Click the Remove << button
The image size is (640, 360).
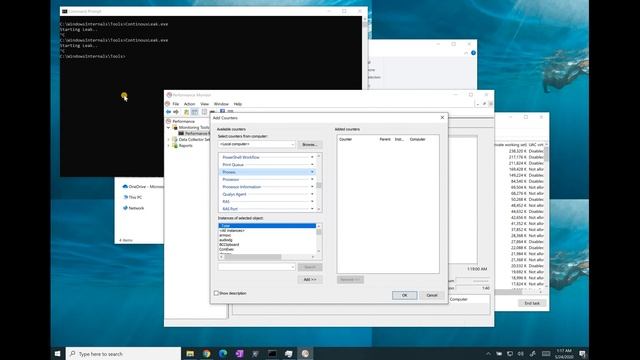(350, 280)
